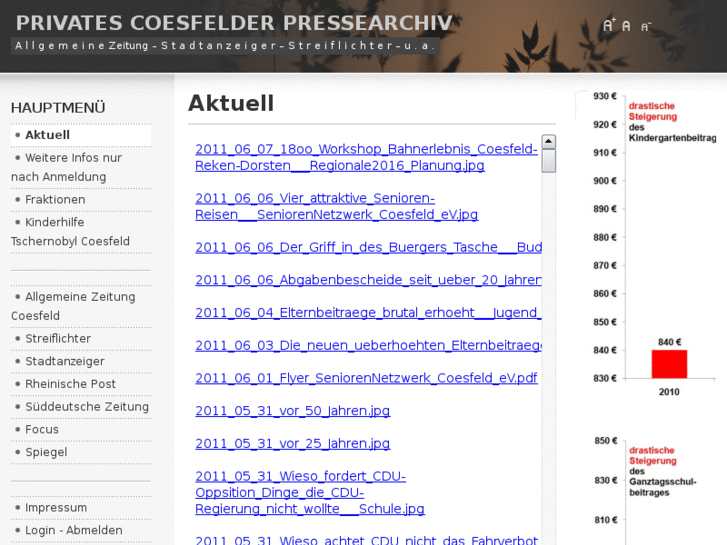Click scrollbar up arrow in file list
Image resolution: width=727 pixels, height=545 pixels.
[x=548, y=141]
